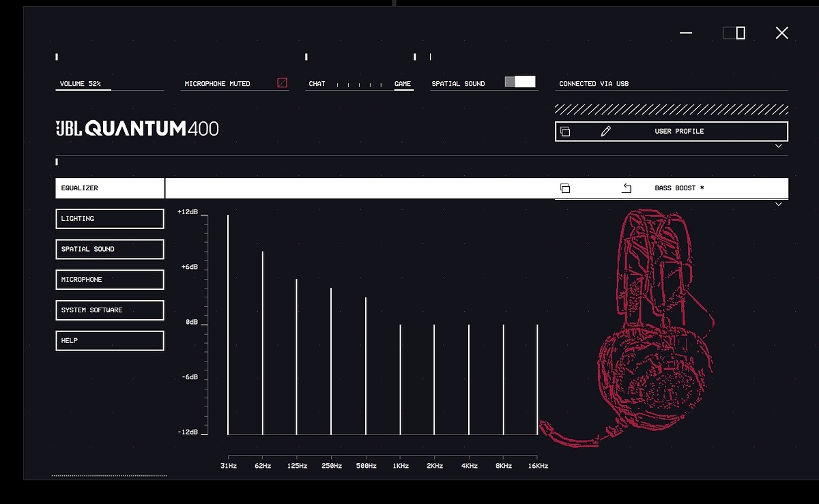This screenshot has width=819, height=504.
Task: Go to Spatial Sound settings in sidebar
Action: 110,249
